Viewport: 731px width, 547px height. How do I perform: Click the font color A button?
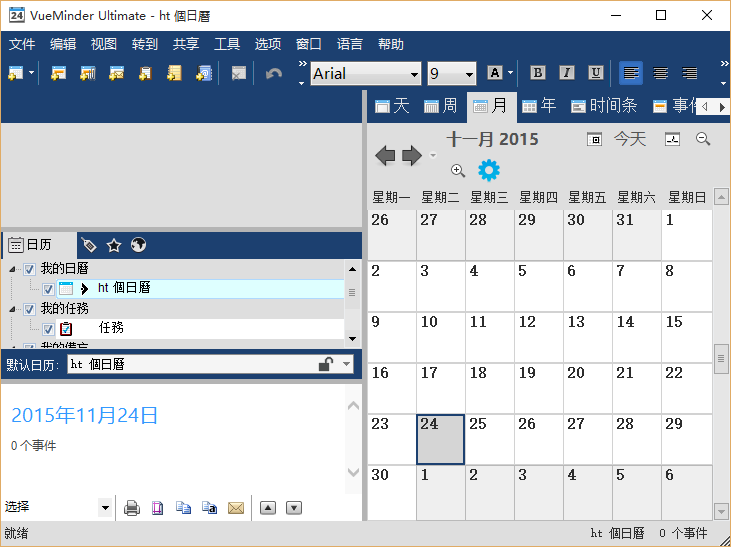click(495, 73)
